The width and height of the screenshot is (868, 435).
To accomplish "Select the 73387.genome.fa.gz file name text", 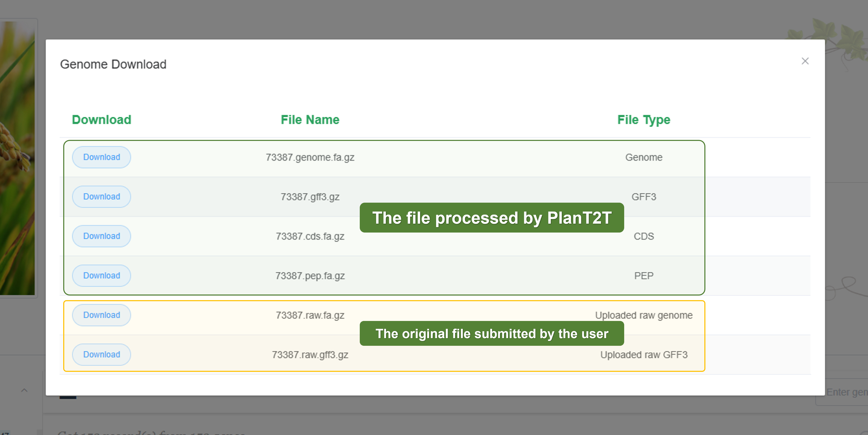I will pos(310,157).
